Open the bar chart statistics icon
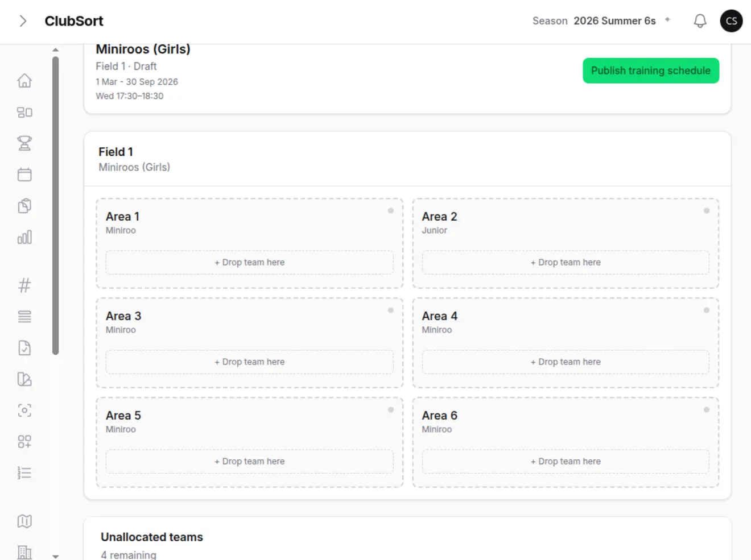Image resolution: width=751 pixels, height=560 pixels. click(24, 237)
